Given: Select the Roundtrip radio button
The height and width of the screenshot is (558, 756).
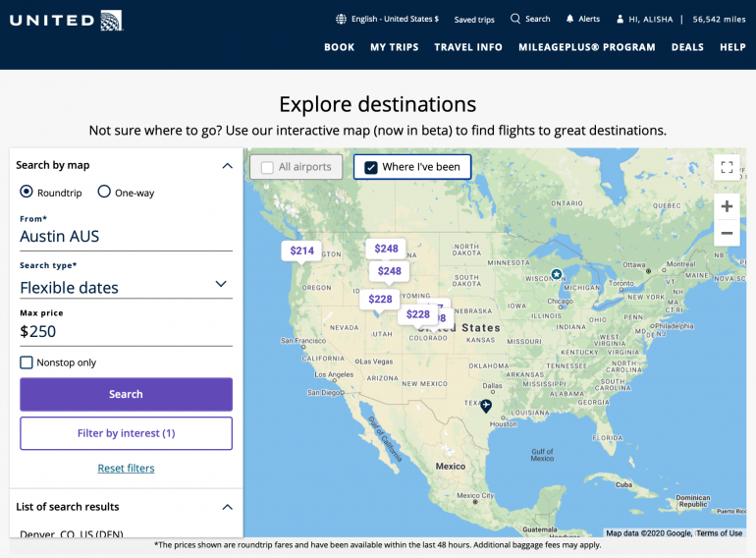Looking at the screenshot, I should 27,192.
